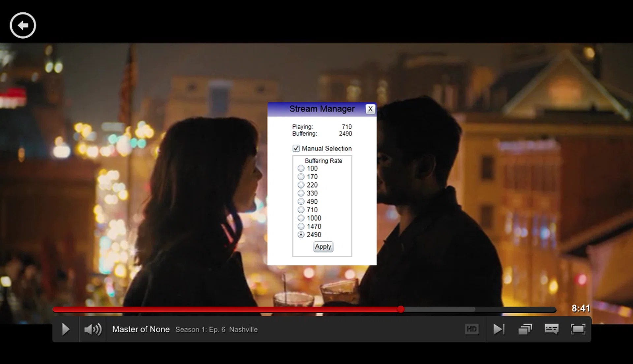Go back using the circular arrow

[23, 25]
